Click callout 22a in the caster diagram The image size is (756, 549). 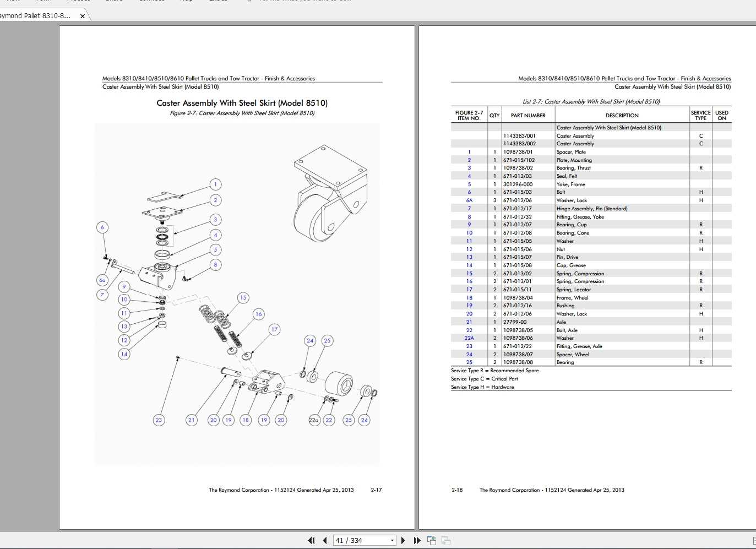pyautogui.click(x=314, y=420)
